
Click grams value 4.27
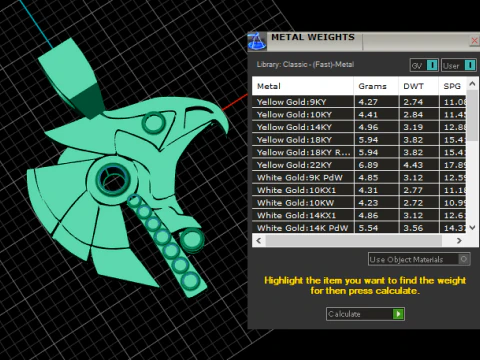coord(368,102)
